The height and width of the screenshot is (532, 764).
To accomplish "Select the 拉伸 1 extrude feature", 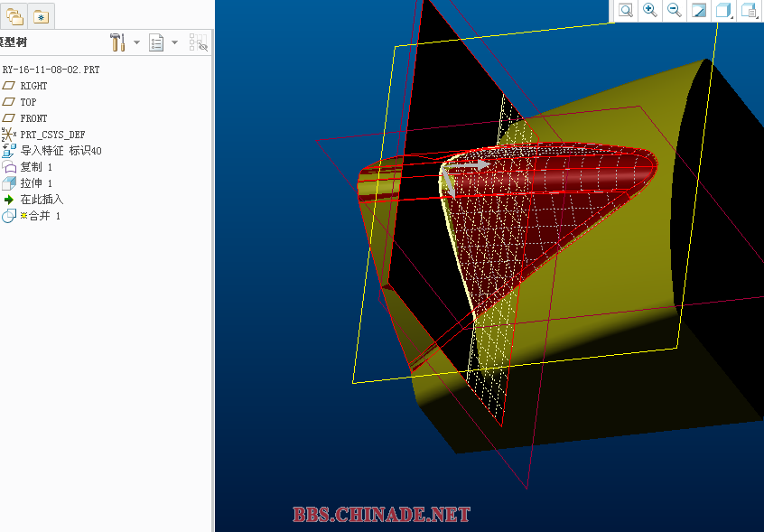I will [36, 183].
